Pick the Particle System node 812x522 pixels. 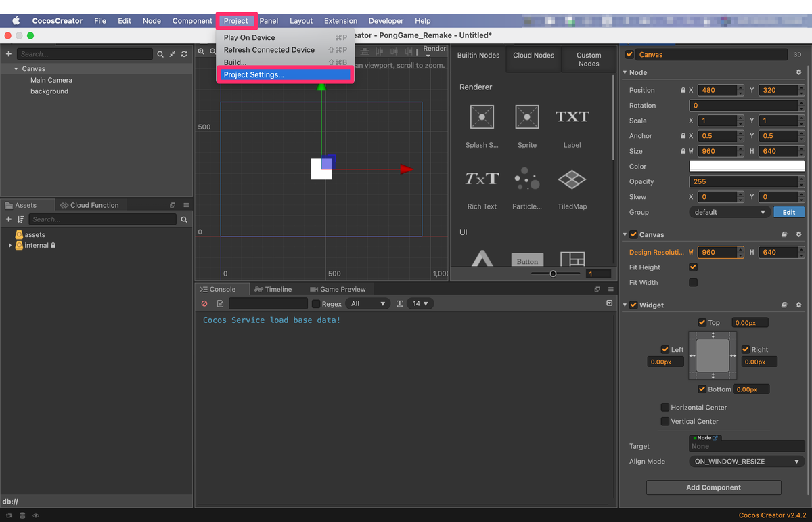tap(527, 179)
